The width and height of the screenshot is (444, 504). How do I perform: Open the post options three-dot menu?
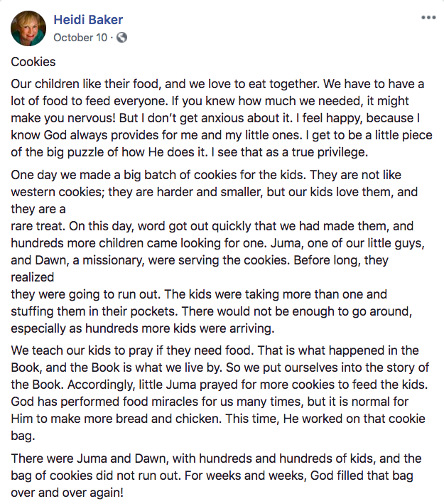pyautogui.click(x=428, y=17)
